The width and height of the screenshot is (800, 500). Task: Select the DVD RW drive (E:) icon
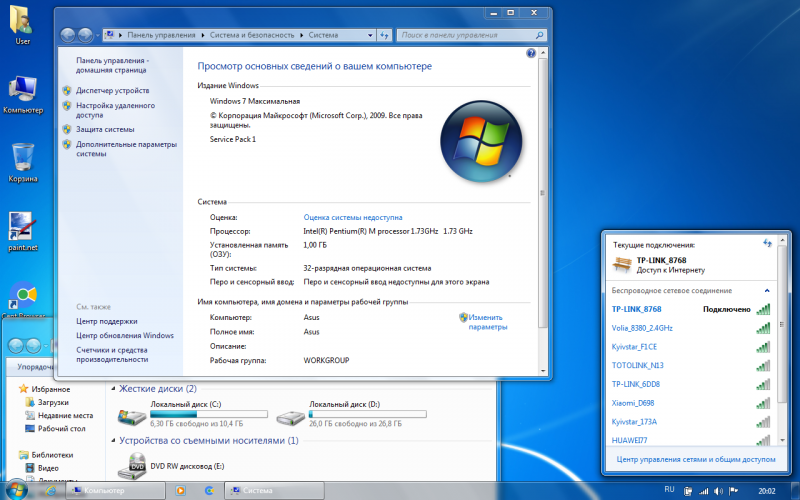132,464
